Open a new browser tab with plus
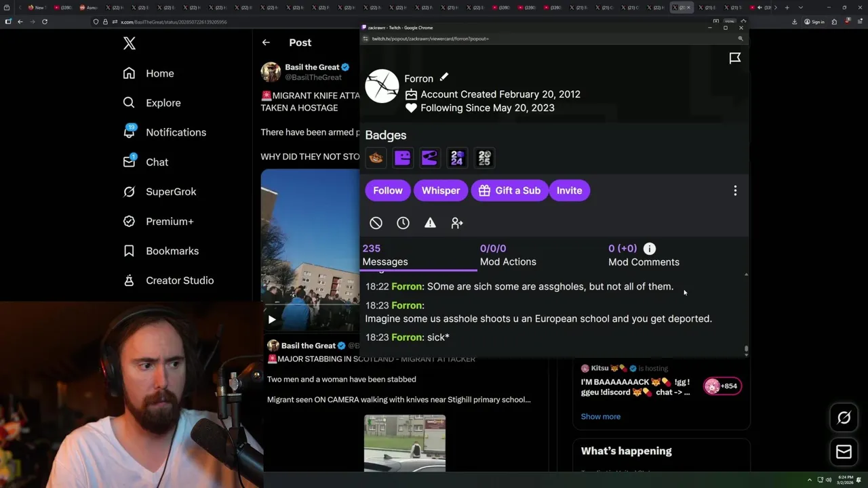This screenshot has width=868, height=488. point(787,7)
